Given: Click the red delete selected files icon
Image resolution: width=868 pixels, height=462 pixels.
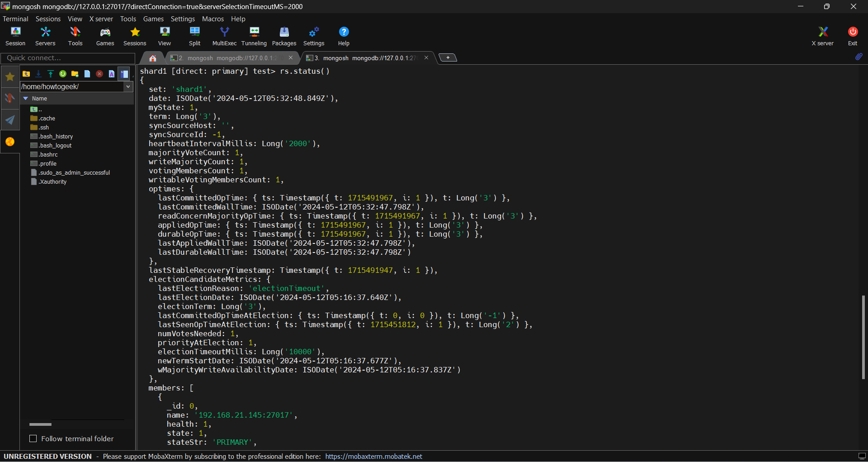Looking at the screenshot, I should coord(99,74).
